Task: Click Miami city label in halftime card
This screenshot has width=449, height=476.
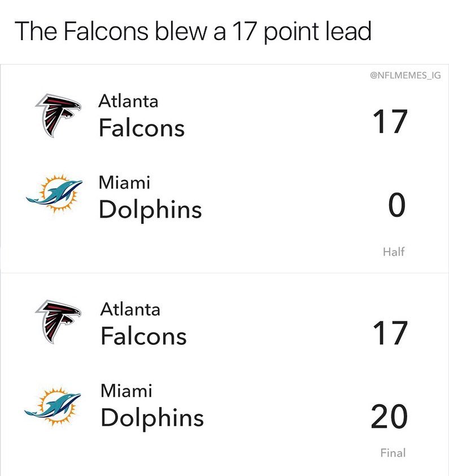Action: [124, 183]
